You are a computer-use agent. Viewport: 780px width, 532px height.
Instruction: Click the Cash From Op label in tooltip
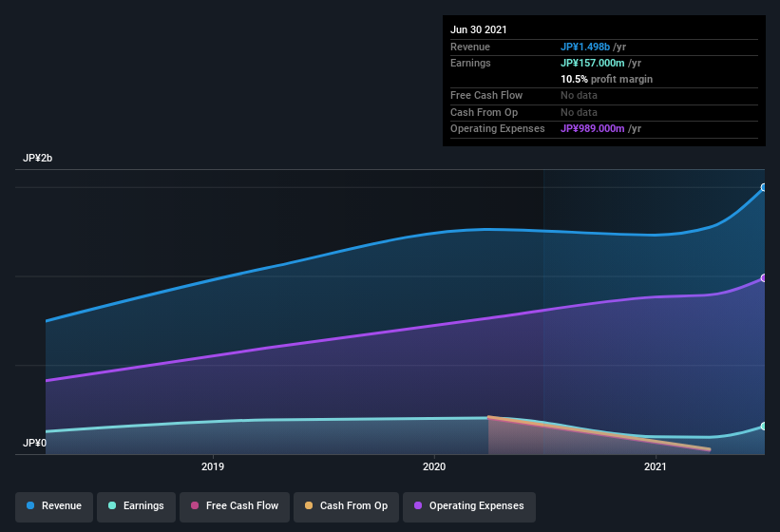[x=484, y=112]
